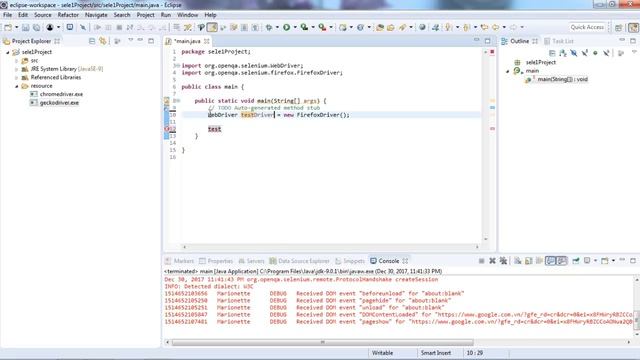Click the Run External Tools icon
Viewport: 640px width, 360px height.
pos(322,27)
